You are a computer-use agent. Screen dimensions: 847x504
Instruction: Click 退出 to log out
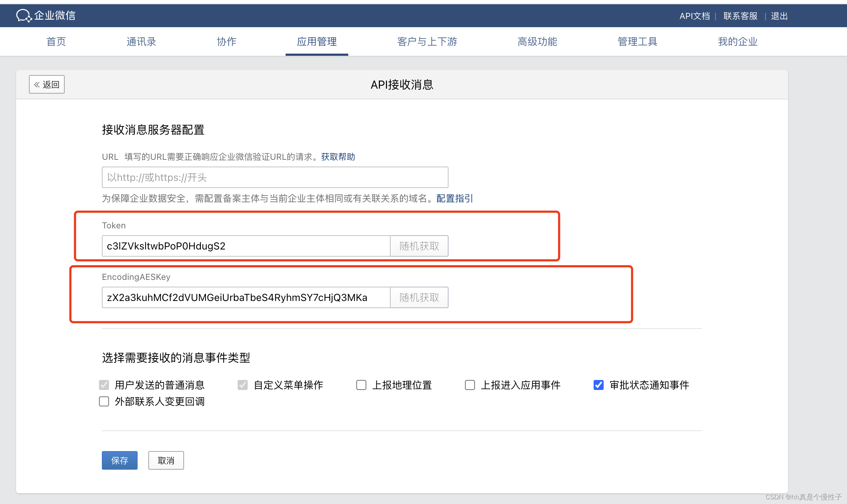(779, 16)
